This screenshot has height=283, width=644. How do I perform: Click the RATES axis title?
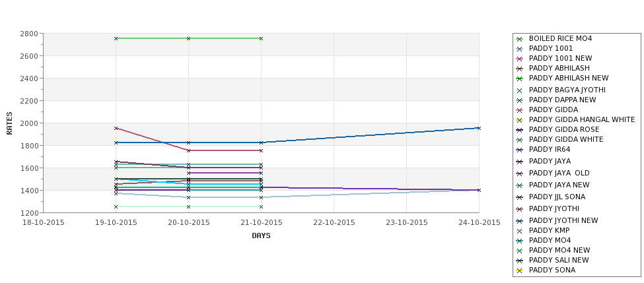pos(9,123)
